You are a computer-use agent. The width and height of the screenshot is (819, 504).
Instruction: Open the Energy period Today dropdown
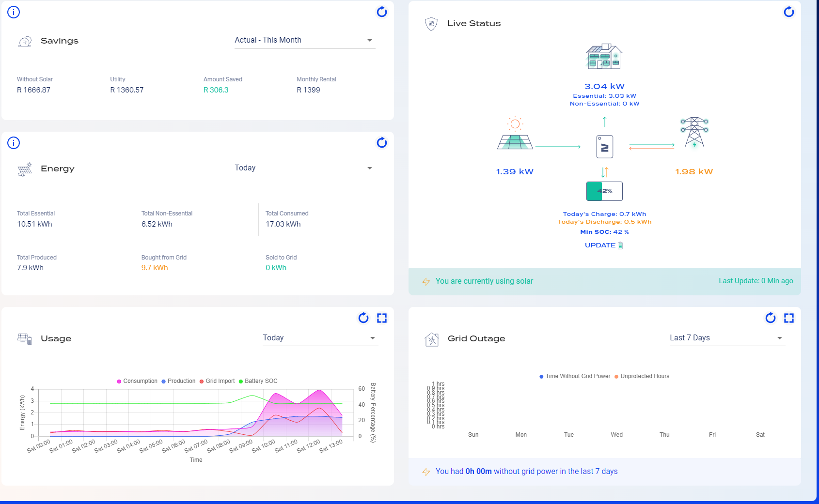pos(305,168)
